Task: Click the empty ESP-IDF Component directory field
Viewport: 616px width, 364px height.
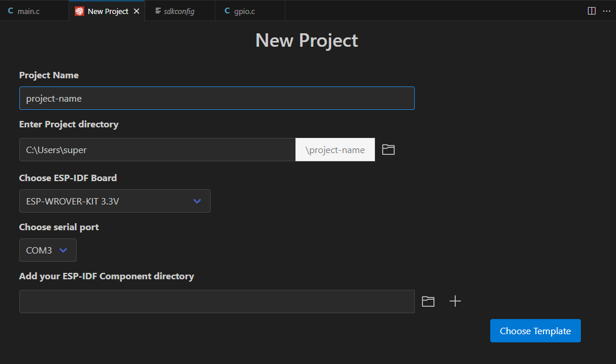Action: (x=217, y=301)
